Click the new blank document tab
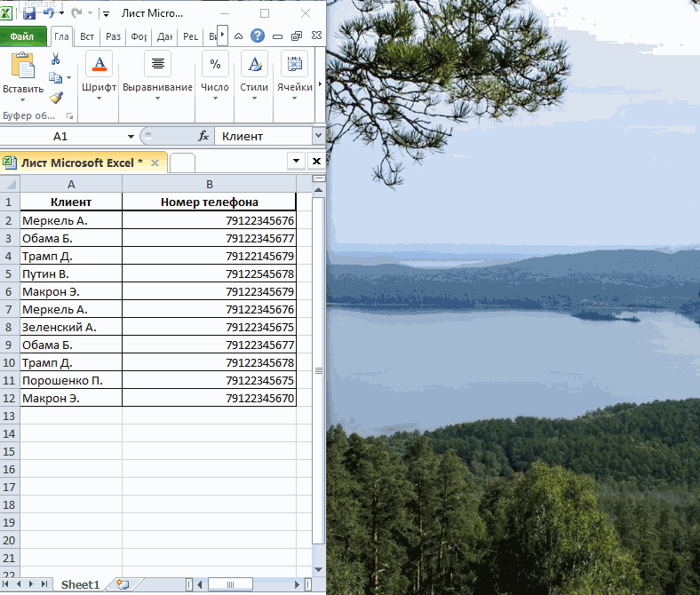 click(182, 163)
